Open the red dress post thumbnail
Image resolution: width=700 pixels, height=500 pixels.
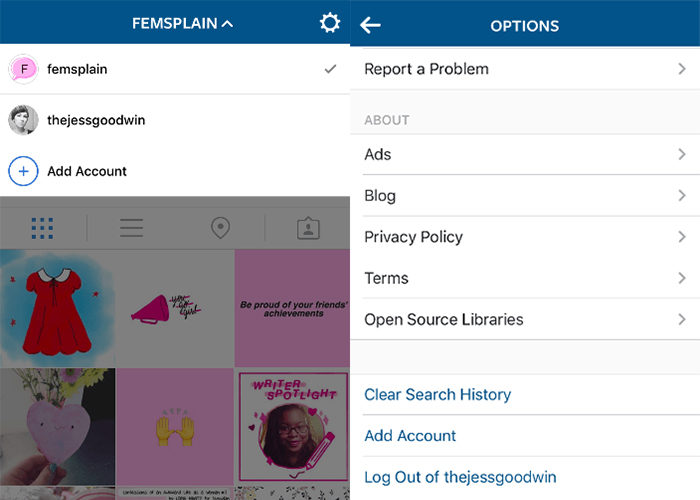[x=57, y=308]
